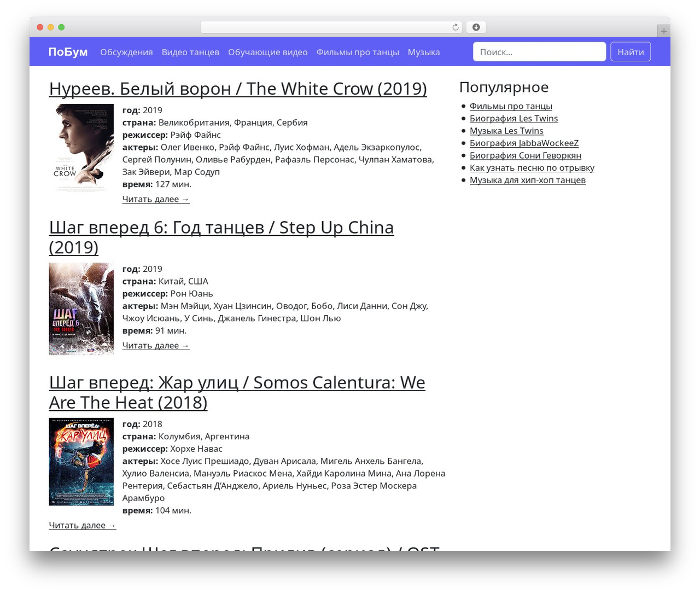Open Музыка Les Twins in Популярное
The height and width of the screenshot is (593, 700).
(x=506, y=131)
